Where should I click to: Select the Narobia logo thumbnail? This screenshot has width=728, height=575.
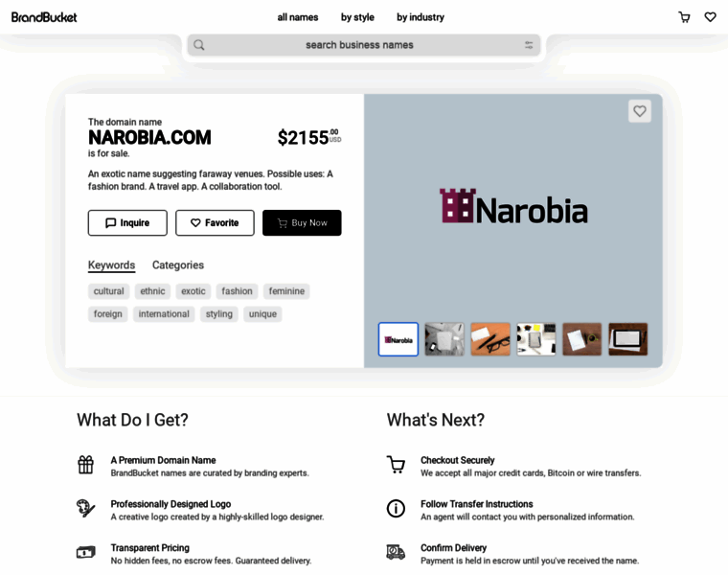coord(398,339)
